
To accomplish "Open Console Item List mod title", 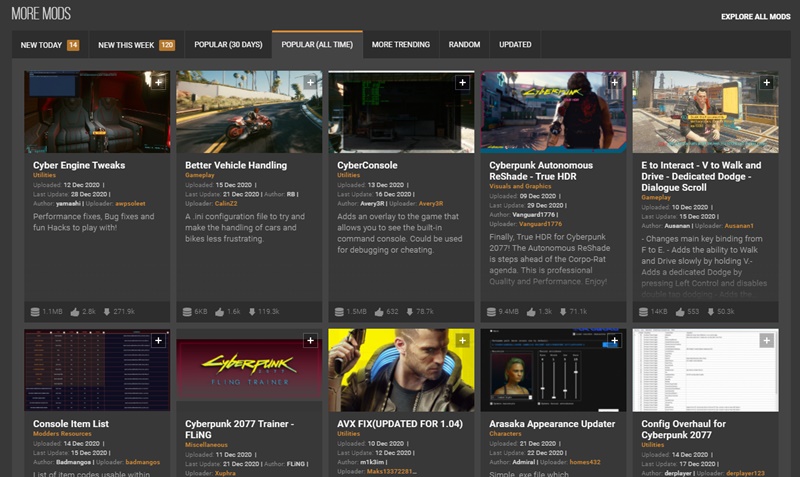I will [x=71, y=424].
